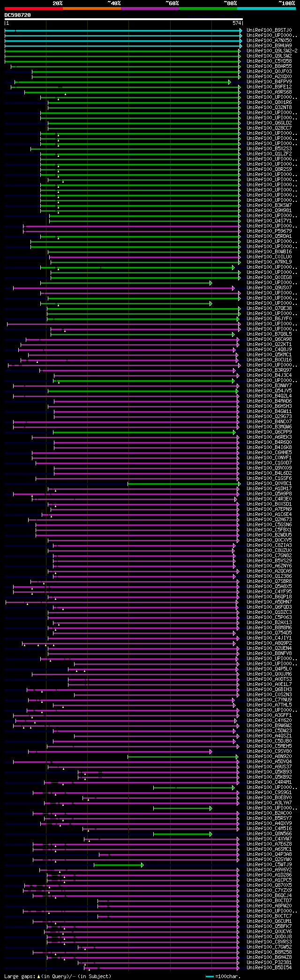Pick the UniRef100_Q5RDA1 entry
This screenshot has height=980, width=300.
click(269, 236)
